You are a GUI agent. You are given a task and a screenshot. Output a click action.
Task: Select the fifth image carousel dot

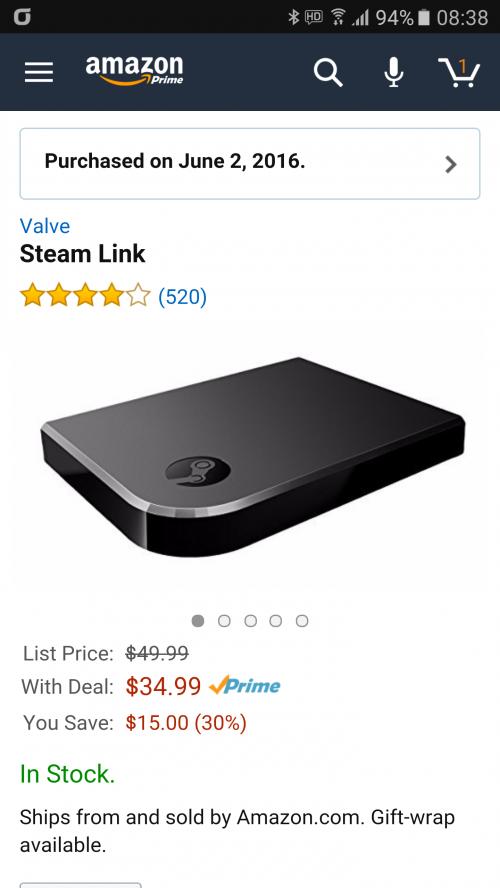click(302, 621)
